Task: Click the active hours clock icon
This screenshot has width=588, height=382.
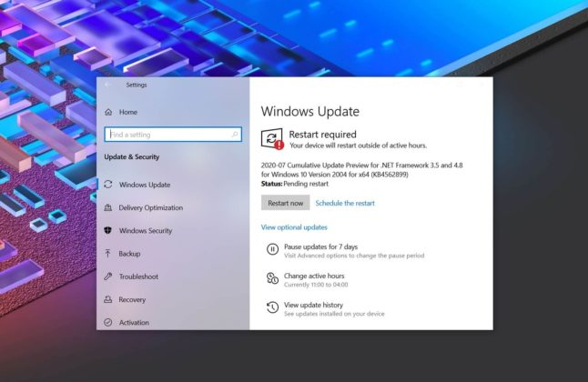Action: pos(272,278)
